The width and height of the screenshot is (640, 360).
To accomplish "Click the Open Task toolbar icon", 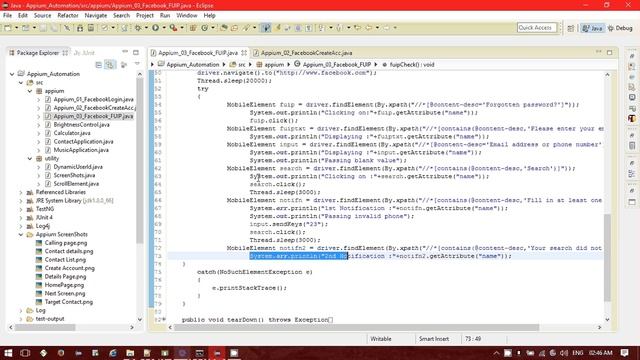I will tap(235, 28).
